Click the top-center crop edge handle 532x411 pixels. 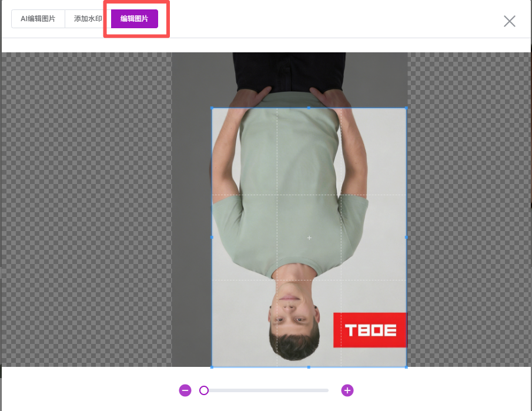tap(309, 108)
